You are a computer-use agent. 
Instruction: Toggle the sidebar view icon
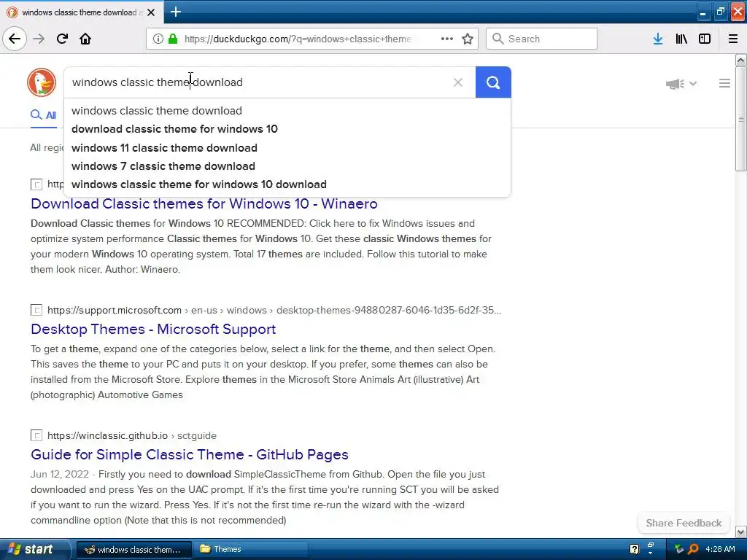[x=705, y=39]
